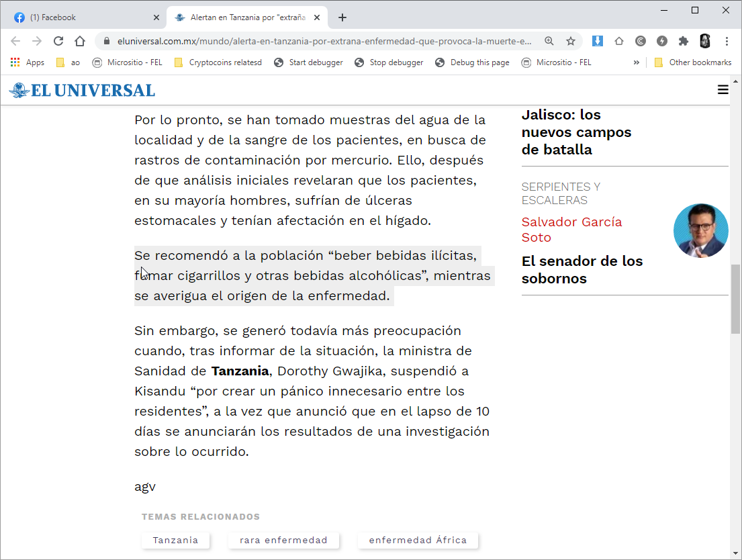
Task: Click Salvador García Soto's portrait photo
Action: click(x=701, y=230)
